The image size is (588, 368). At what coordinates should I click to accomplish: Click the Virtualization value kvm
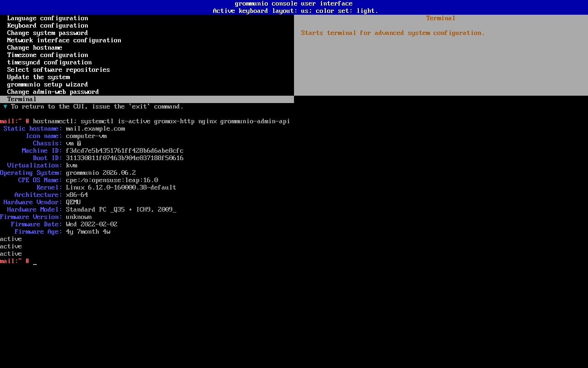pyautogui.click(x=71, y=166)
